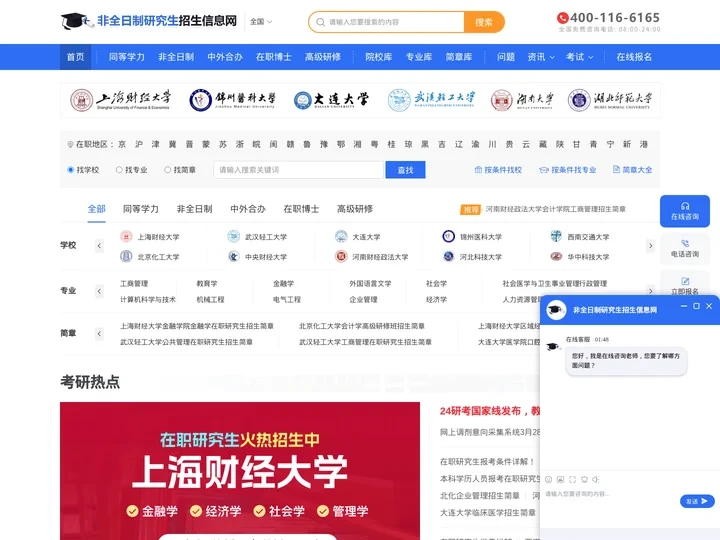Click the graduation cap site logo
Image resolution: width=720 pixels, height=540 pixels.
76,21
